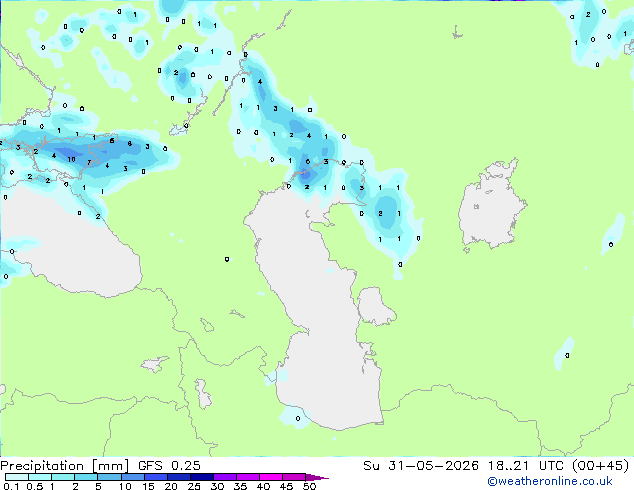Click the 0.5–1 mm legend color swatch

pos(40,477)
